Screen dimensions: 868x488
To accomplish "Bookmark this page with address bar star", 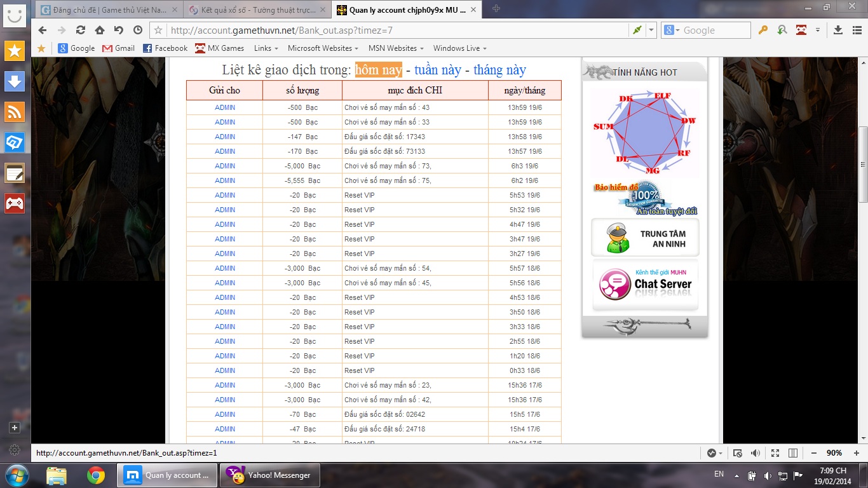I will [159, 30].
